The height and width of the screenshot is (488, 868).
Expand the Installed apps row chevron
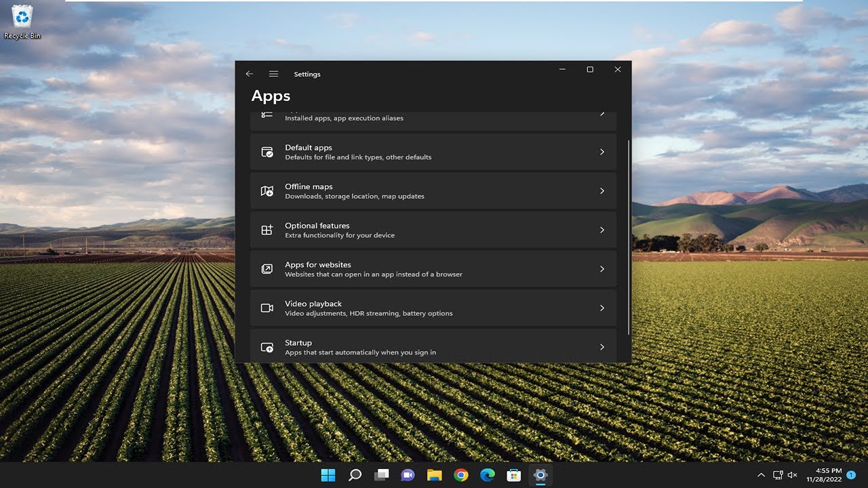(x=601, y=114)
